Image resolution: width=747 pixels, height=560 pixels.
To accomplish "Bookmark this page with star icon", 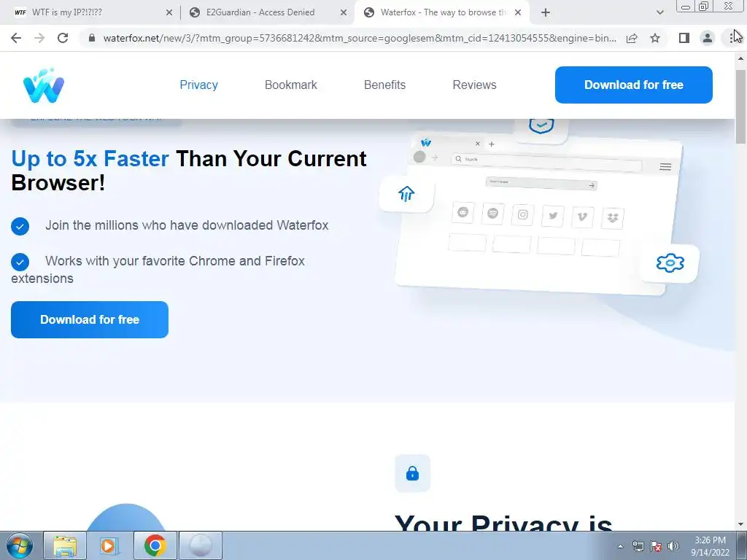I will (655, 38).
